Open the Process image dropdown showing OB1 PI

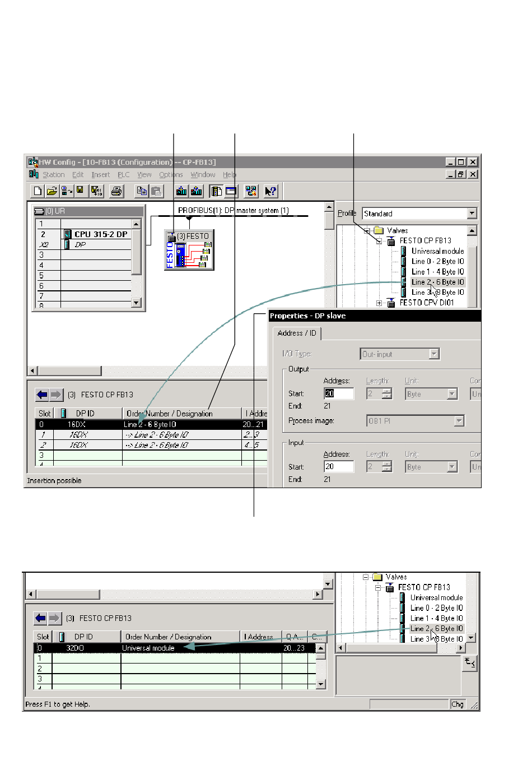click(459, 421)
